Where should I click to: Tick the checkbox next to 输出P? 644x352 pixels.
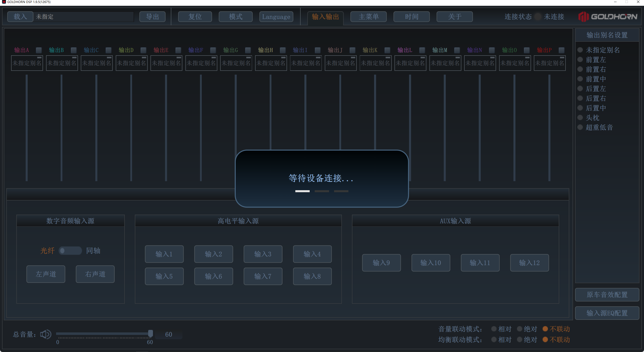click(x=561, y=50)
